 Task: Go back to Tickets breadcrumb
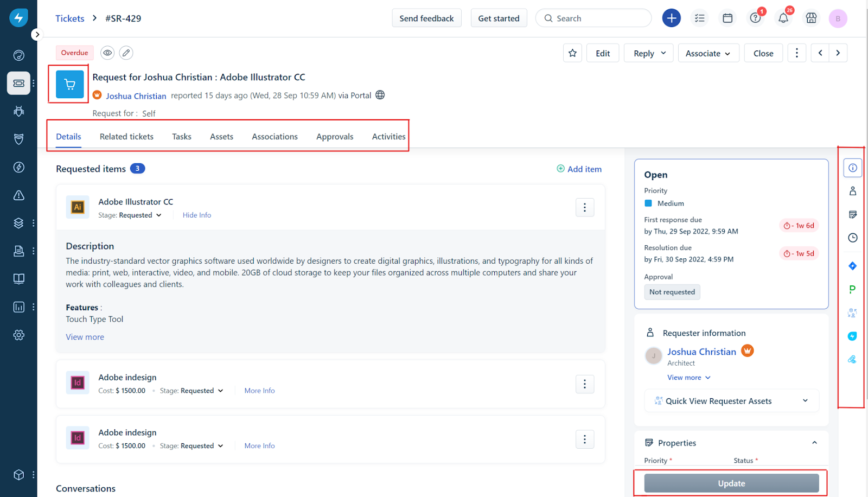coord(70,18)
